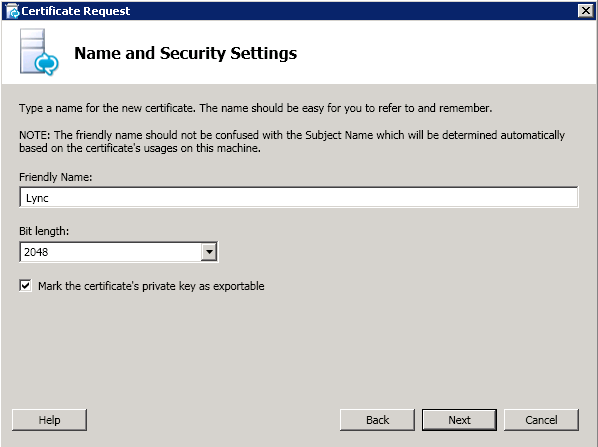Open Help for this wizard page
Image resolution: width=598 pixels, height=447 pixels.
tap(49, 420)
